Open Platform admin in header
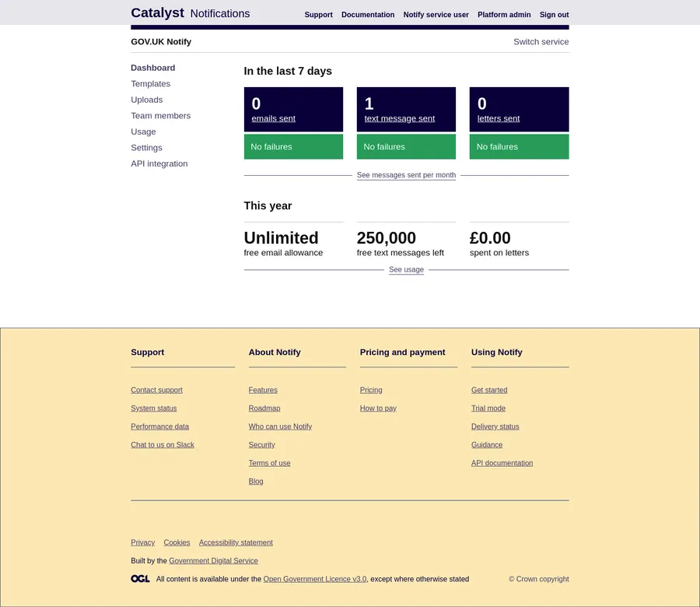The height and width of the screenshot is (607, 700). click(504, 15)
